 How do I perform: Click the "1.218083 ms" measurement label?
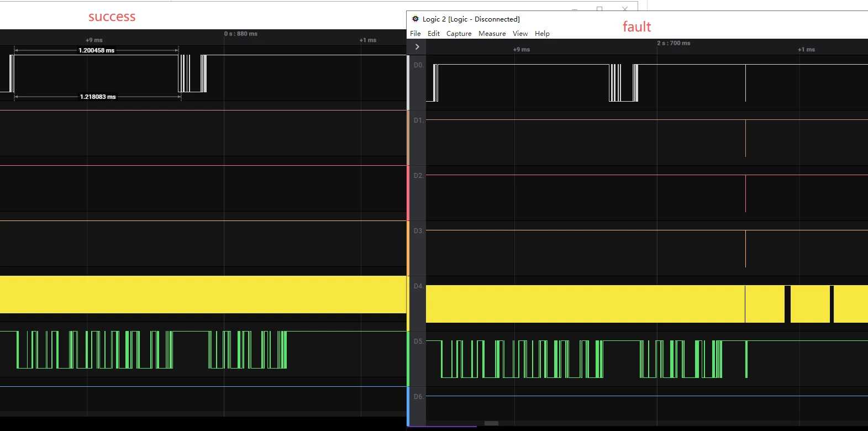pyautogui.click(x=98, y=97)
